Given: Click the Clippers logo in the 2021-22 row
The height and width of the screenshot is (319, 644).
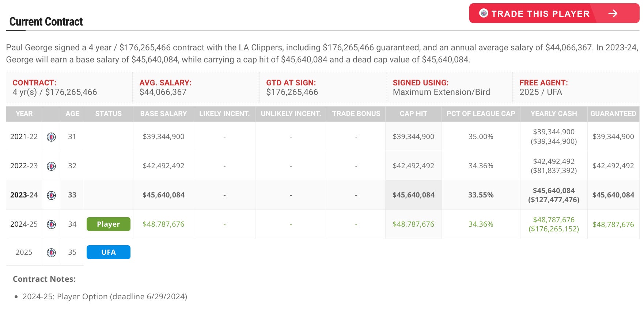Looking at the screenshot, I should coord(51,137).
